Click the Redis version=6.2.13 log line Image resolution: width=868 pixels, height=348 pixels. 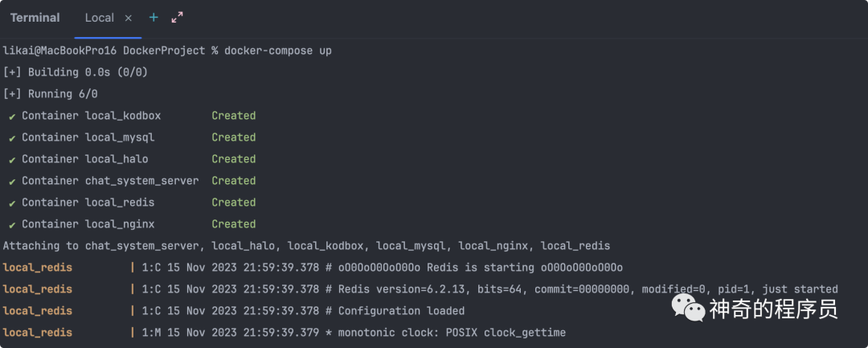(420, 289)
